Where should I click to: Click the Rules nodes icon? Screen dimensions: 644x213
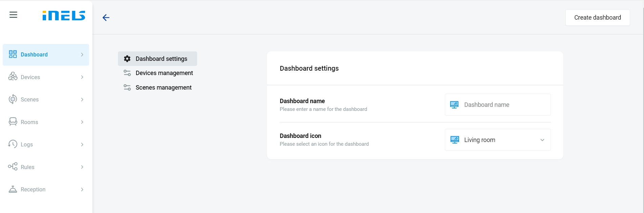click(x=13, y=167)
